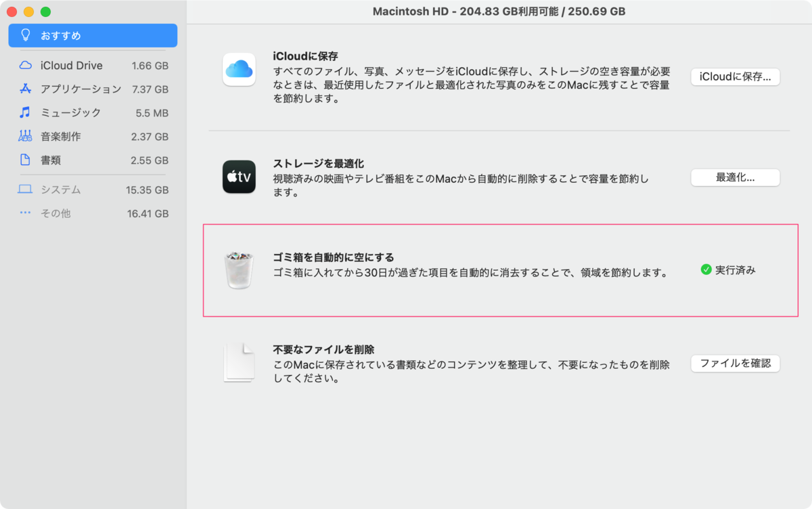The image size is (812, 509).
Task: Click the 書類 document icon in sidebar
Action: point(25,160)
